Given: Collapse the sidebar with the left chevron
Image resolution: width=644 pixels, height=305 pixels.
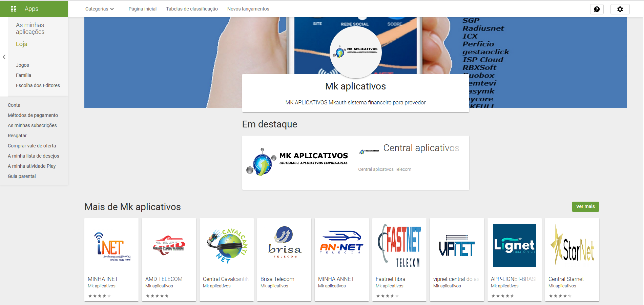Looking at the screenshot, I should tap(4, 57).
